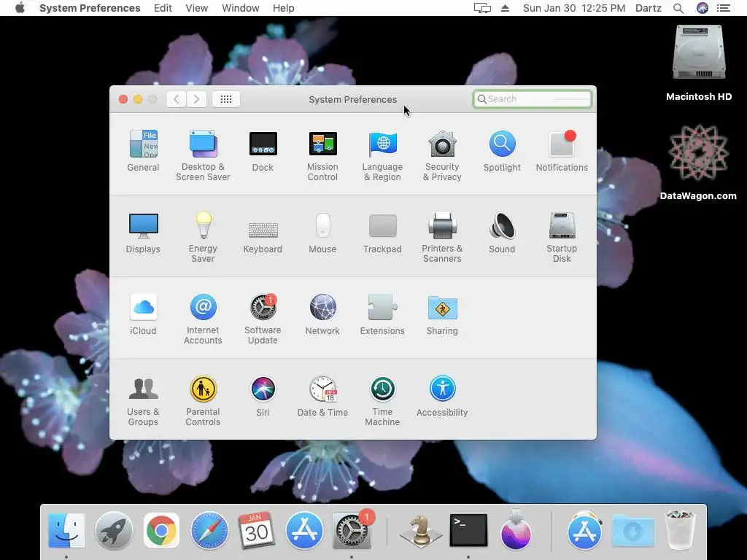Launch Google Chrome from the Dock

(161, 531)
